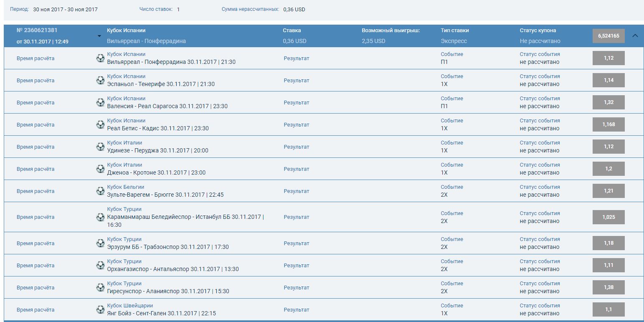
Task: Click the period date range 30 ноя 2017
Action: [65, 9]
